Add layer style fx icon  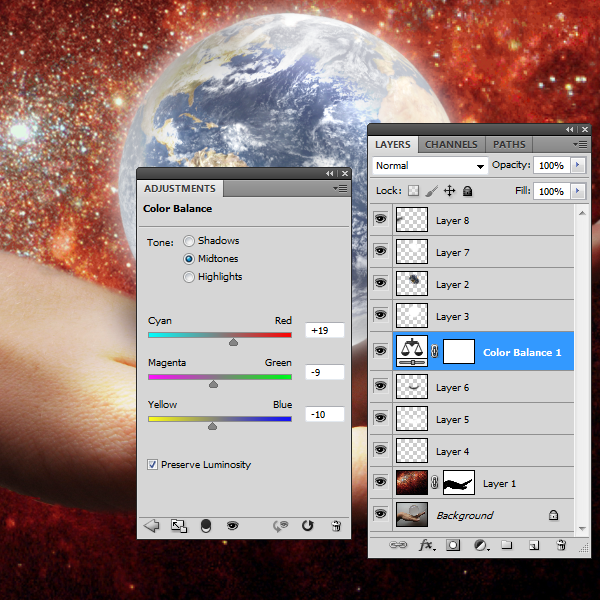(427, 545)
